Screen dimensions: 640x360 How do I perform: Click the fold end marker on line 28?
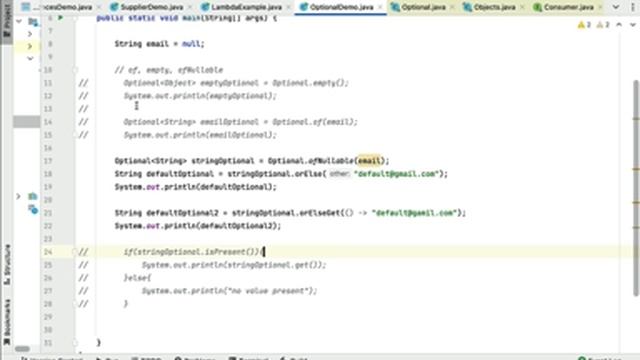(x=75, y=304)
